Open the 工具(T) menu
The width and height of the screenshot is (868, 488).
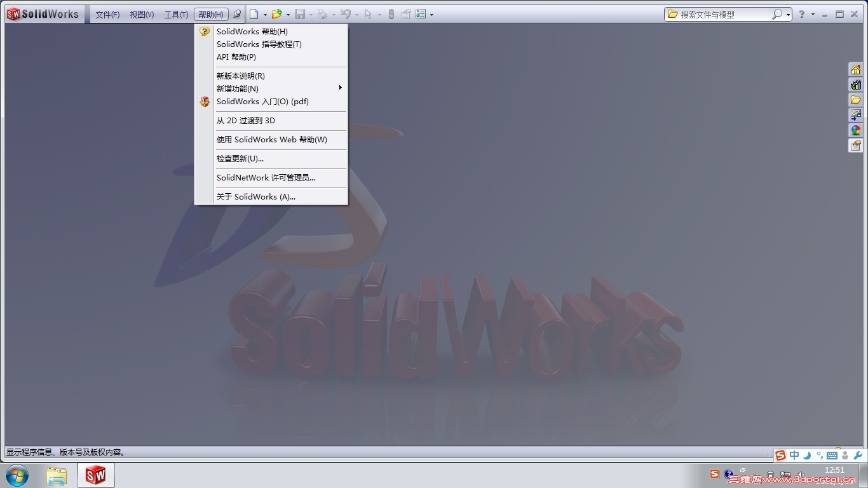(176, 15)
